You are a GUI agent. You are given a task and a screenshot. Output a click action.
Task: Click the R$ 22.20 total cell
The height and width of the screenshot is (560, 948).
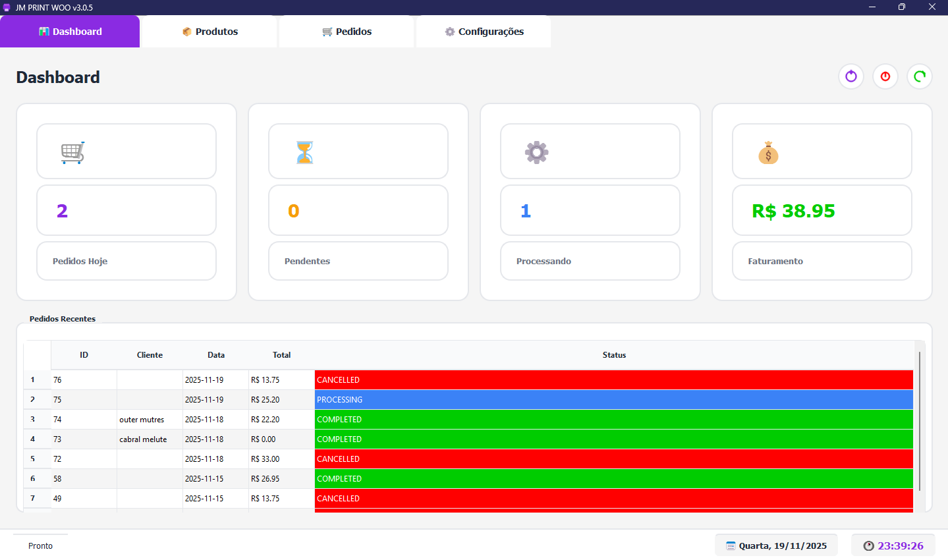[282, 420]
